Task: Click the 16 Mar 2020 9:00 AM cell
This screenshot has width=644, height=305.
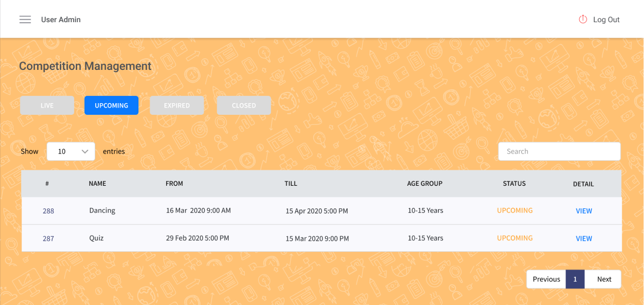Action: pyautogui.click(x=198, y=211)
